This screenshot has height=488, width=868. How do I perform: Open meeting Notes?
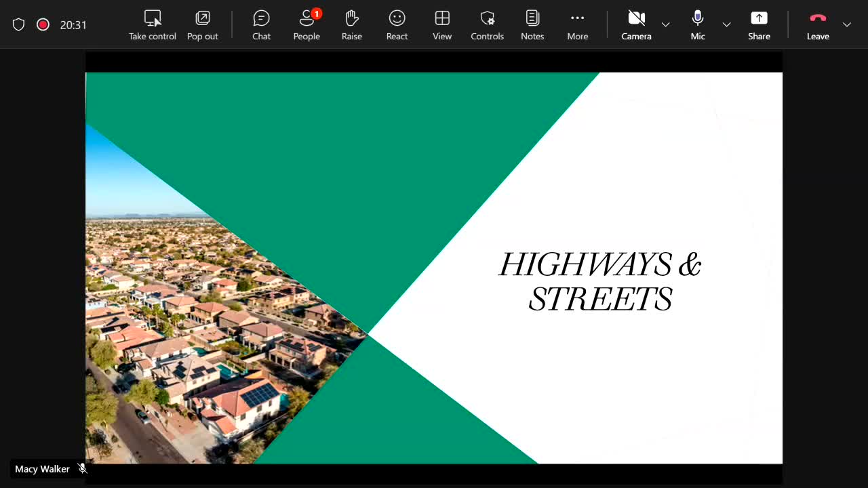pyautogui.click(x=532, y=25)
